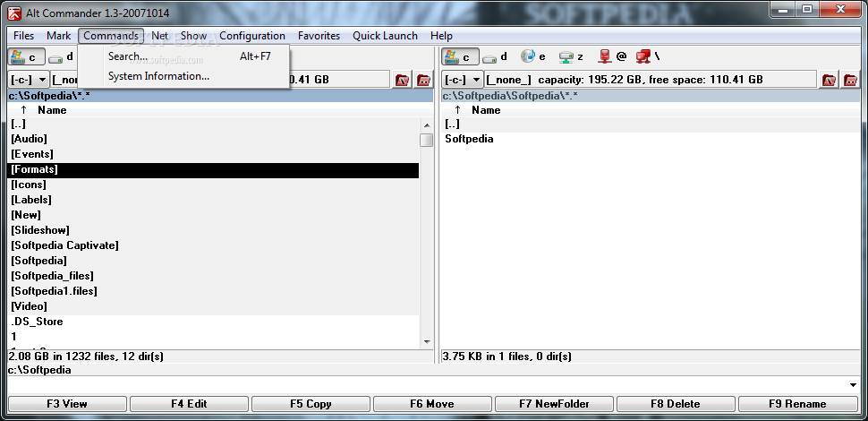The image size is (868, 421).
Task: Click the F8 Delete button
Action: tap(676, 404)
